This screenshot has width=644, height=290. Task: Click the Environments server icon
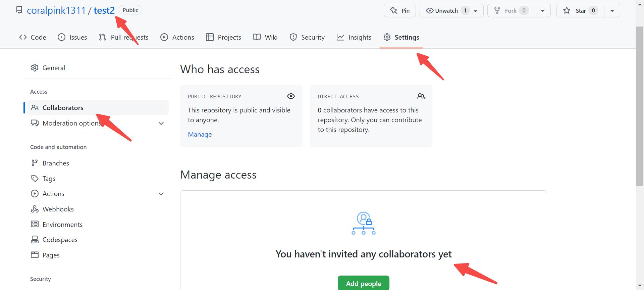(x=35, y=224)
